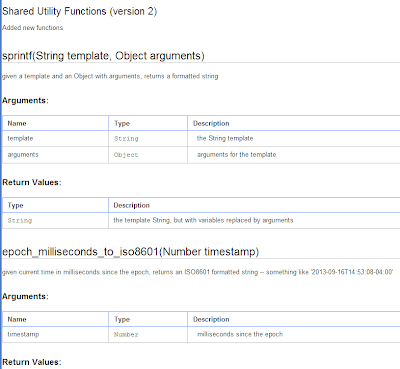
Task: Click the sprintf function heading
Action: click(x=103, y=55)
